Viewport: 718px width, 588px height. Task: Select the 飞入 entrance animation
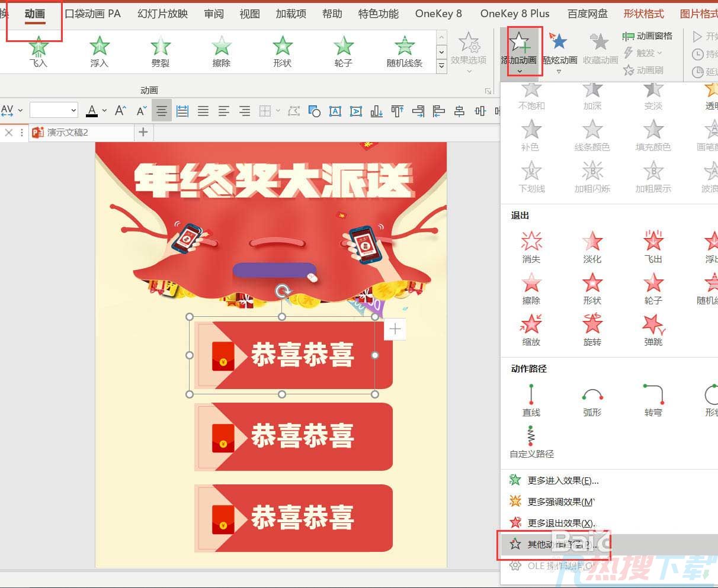(x=38, y=52)
